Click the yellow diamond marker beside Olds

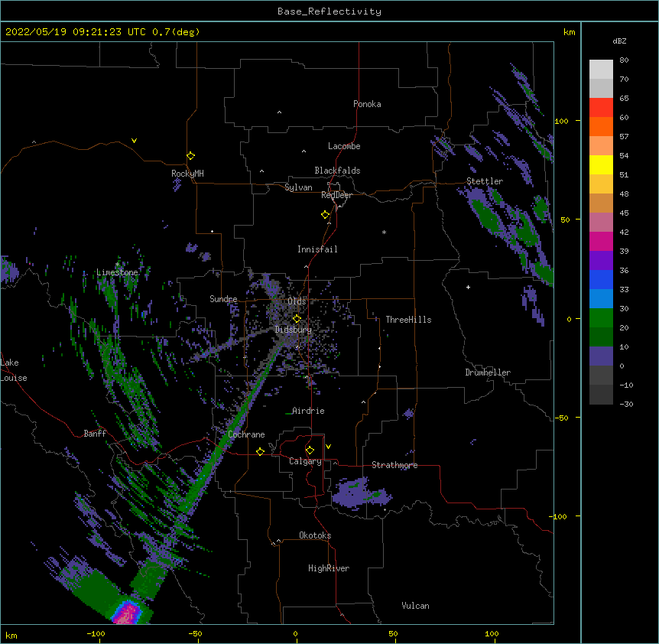[x=297, y=319]
